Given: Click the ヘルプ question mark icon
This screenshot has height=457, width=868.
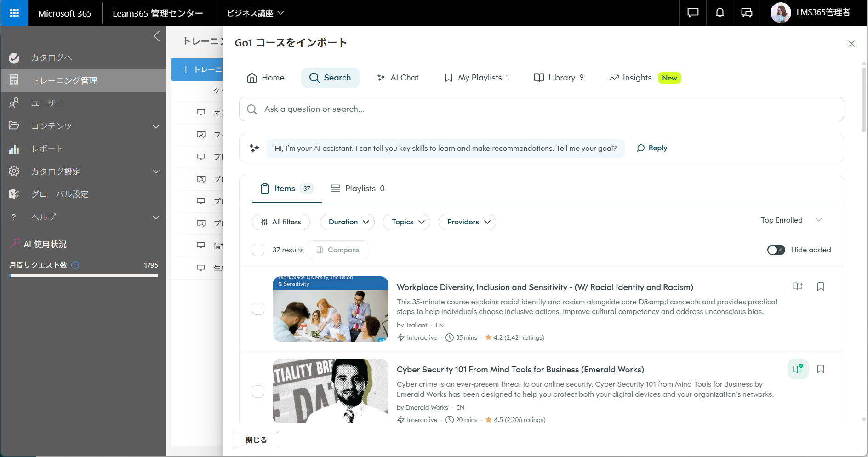Looking at the screenshot, I should click(14, 217).
